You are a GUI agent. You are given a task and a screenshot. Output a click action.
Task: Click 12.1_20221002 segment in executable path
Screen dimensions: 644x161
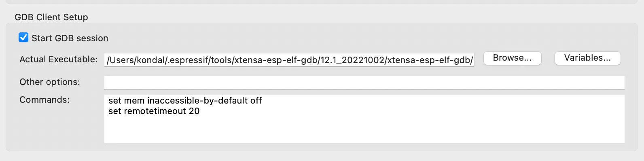352,60
